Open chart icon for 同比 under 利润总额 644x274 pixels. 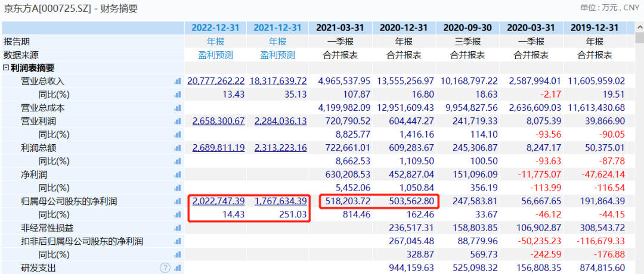[178, 161]
